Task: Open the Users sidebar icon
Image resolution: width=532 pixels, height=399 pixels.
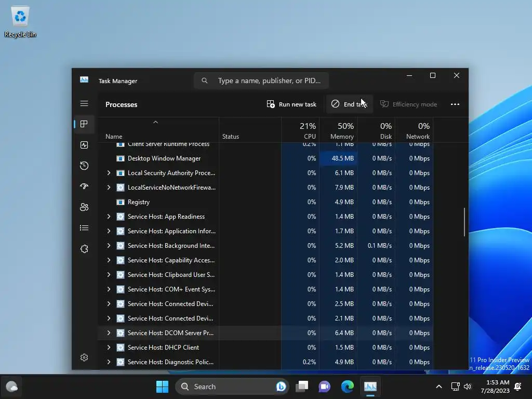Action: point(84,207)
